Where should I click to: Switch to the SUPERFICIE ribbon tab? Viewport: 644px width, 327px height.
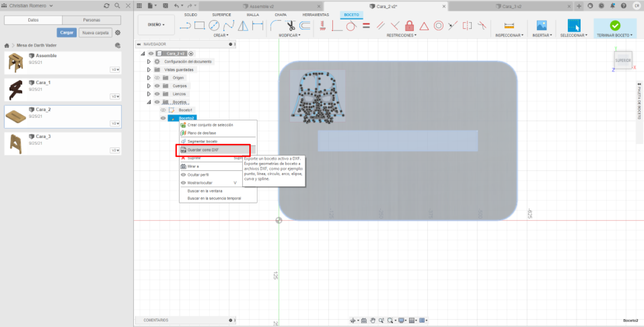tap(221, 15)
